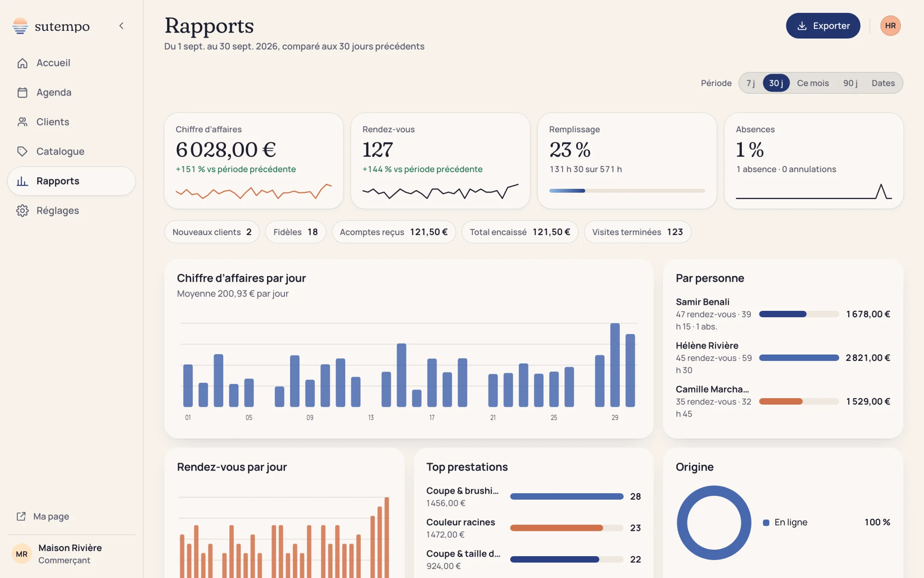Click the Remplissage progress bar
924x578 pixels.
(x=627, y=191)
